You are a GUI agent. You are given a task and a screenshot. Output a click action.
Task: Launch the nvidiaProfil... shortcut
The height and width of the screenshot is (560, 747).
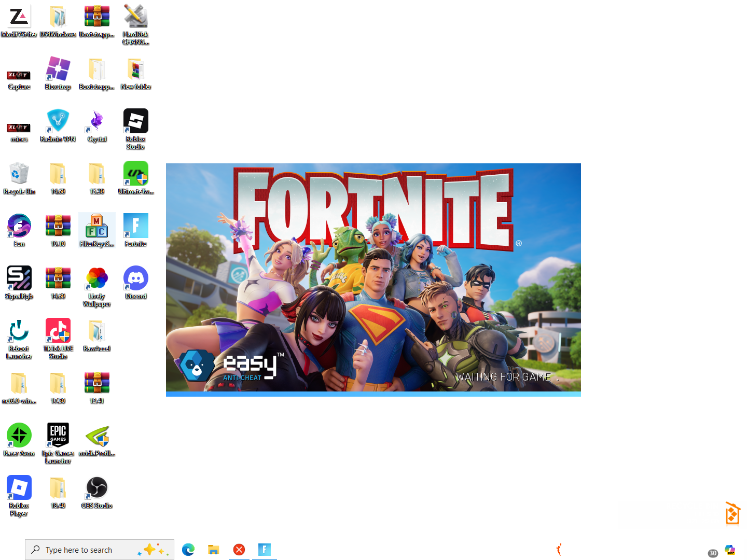click(x=97, y=440)
